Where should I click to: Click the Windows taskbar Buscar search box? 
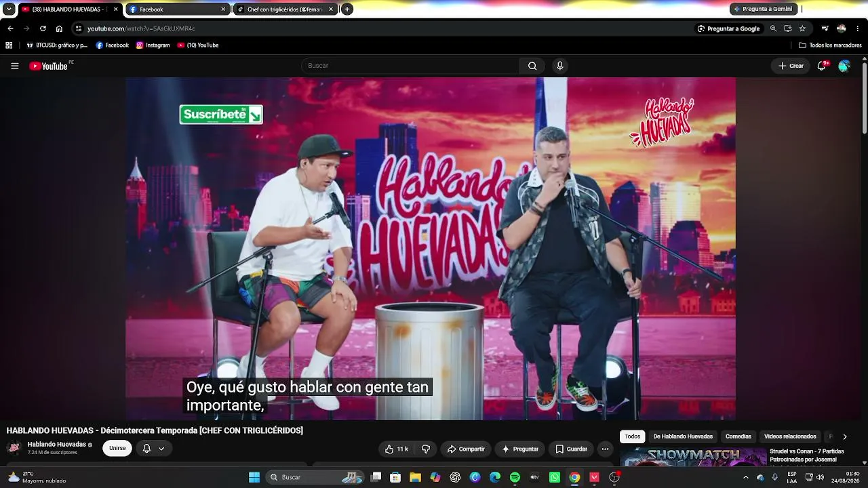click(x=316, y=477)
